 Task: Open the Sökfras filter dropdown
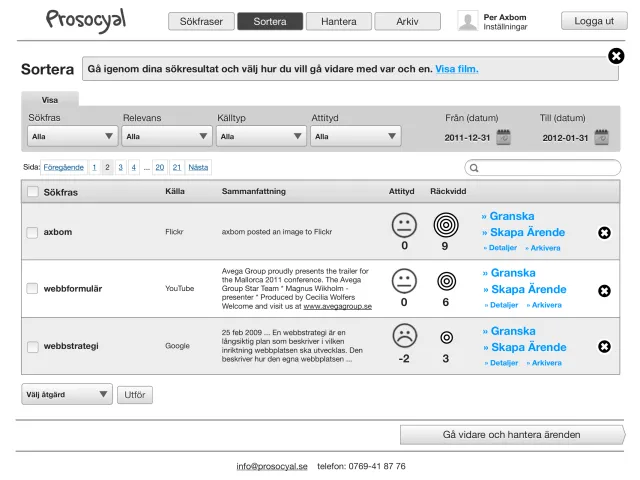coord(73,136)
